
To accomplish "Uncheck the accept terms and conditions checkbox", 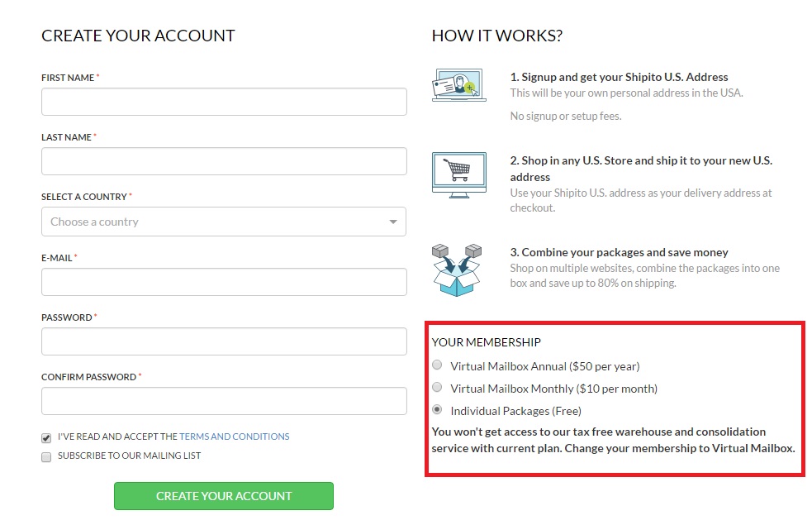I will [x=46, y=438].
